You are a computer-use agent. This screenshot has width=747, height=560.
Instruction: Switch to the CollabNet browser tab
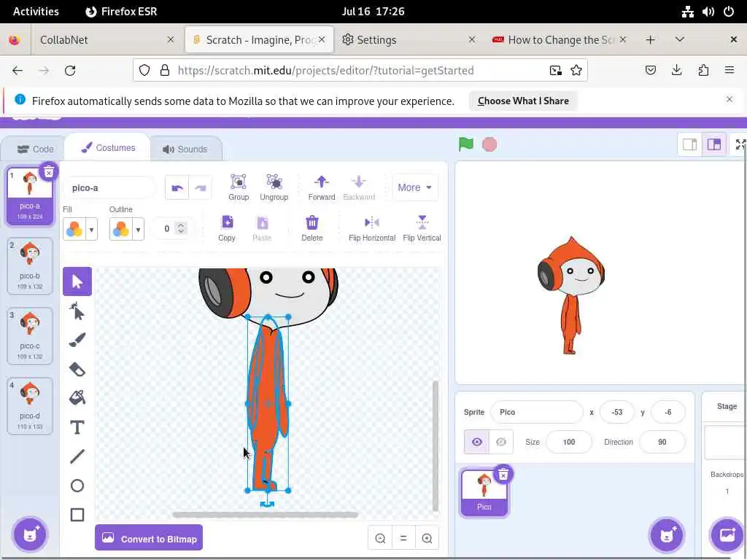(x=105, y=40)
